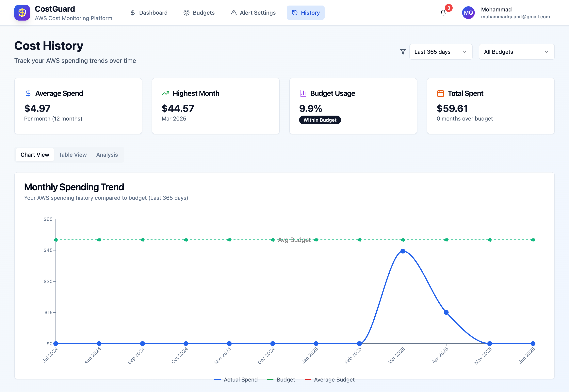The image size is (569, 392).
Task: Go to the Dashboard page
Action: (x=149, y=13)
